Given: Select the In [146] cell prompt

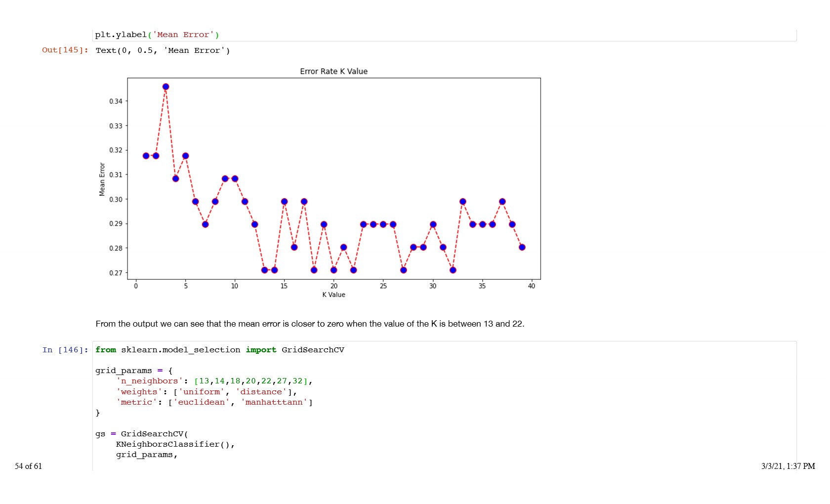Looking at the screenshot, I should click(x=65, y=350).
